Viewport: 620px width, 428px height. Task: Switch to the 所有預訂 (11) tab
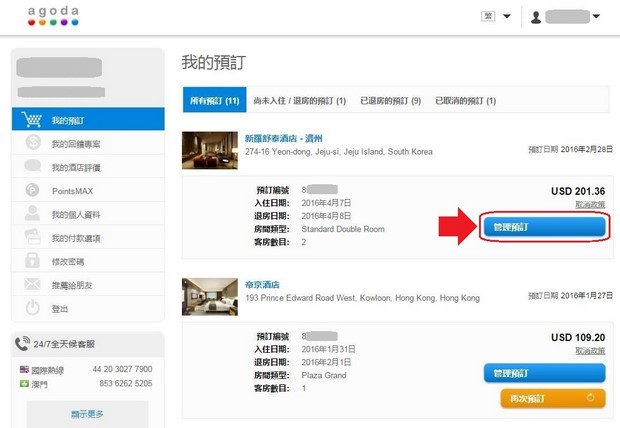click(x=215, y=100)
